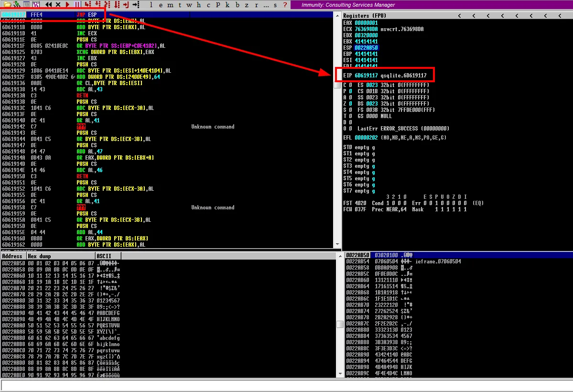Pause execution with the pause icon
Screen dimensions: 573x392
77,4
